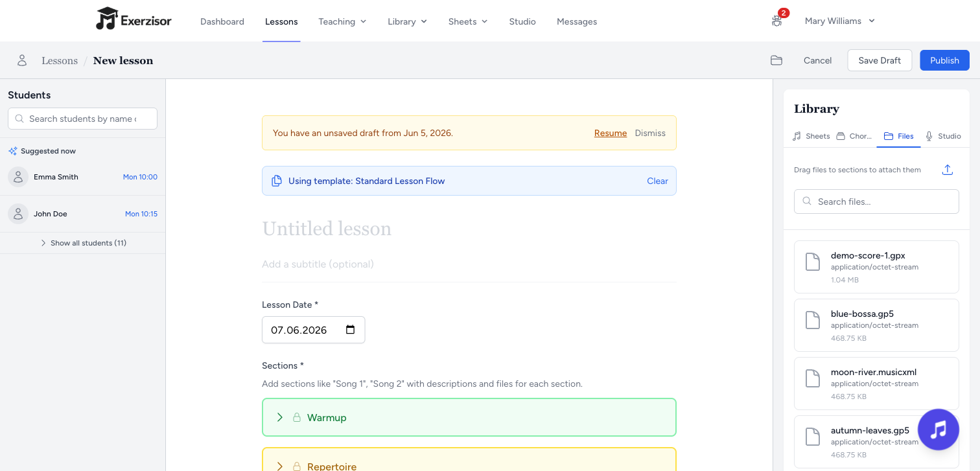Click John Doe's avatar icon
The height and width of the screenshot is (471, 980).
(x=18, y=214)
